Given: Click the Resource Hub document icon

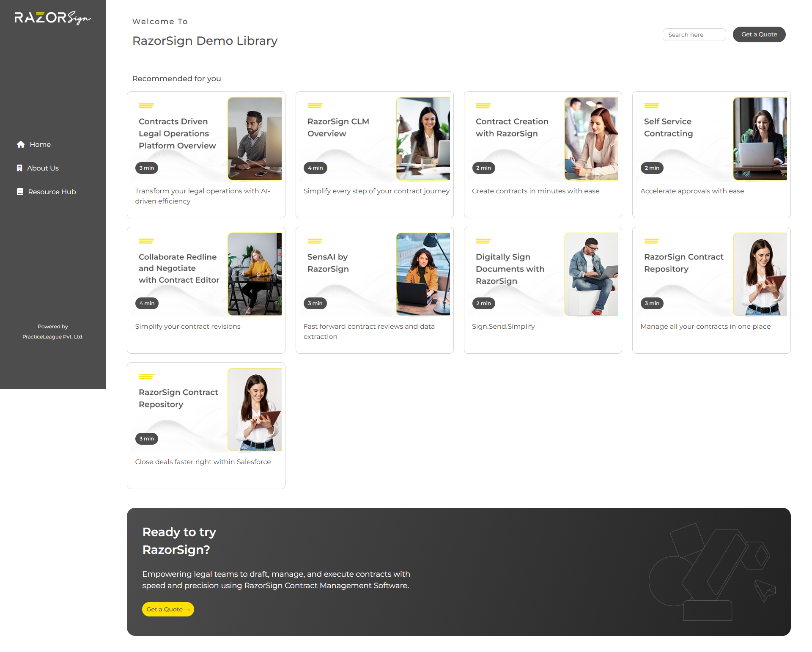Looking at the screenshot, I should coord(20,192).
